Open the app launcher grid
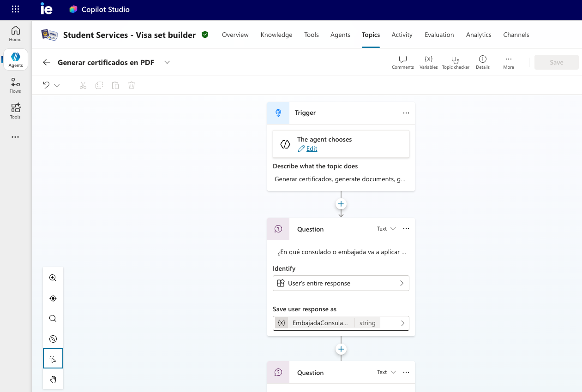Viewport: 582px width, 392px height. click(15, 9)
